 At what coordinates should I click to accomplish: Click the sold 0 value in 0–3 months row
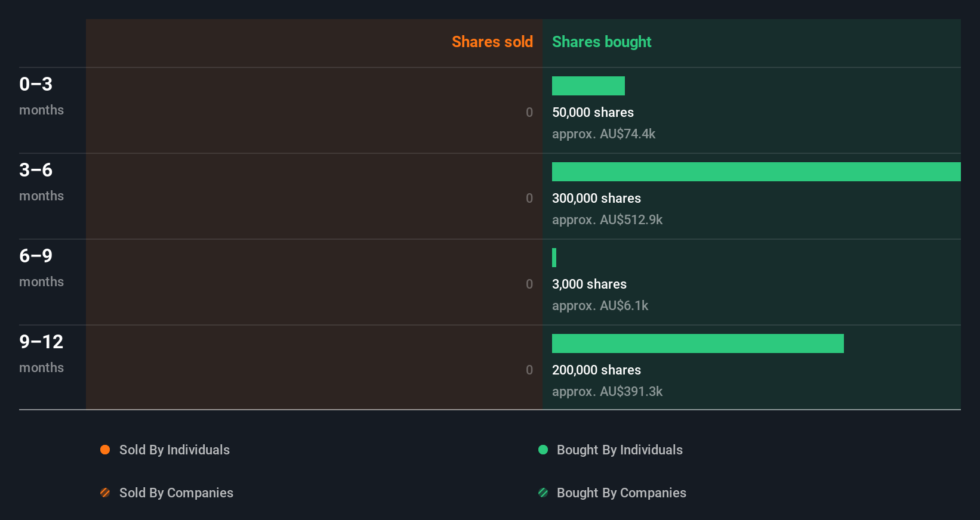click(529, 112)
